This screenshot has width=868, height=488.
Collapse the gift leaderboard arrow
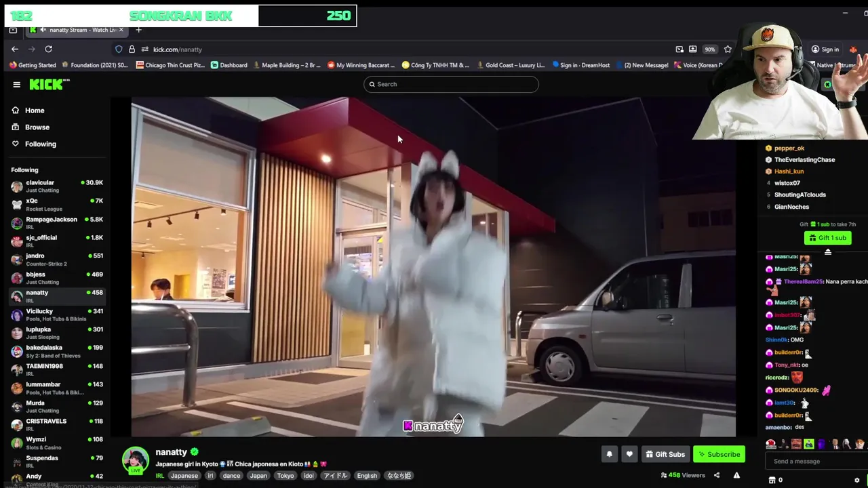[x=827, y=251]
